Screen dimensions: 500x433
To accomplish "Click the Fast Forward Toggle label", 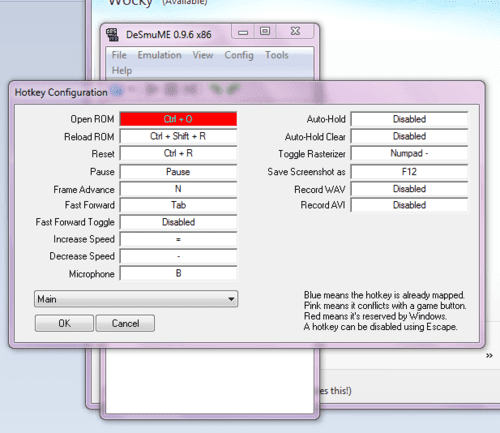I will click(x=75, y=222).
